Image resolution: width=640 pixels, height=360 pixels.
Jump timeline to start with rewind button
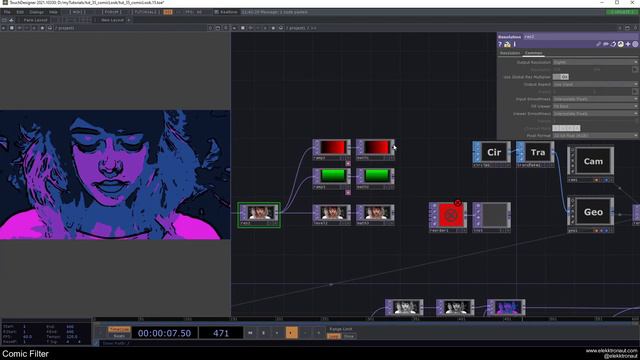(x=250, y=333)
